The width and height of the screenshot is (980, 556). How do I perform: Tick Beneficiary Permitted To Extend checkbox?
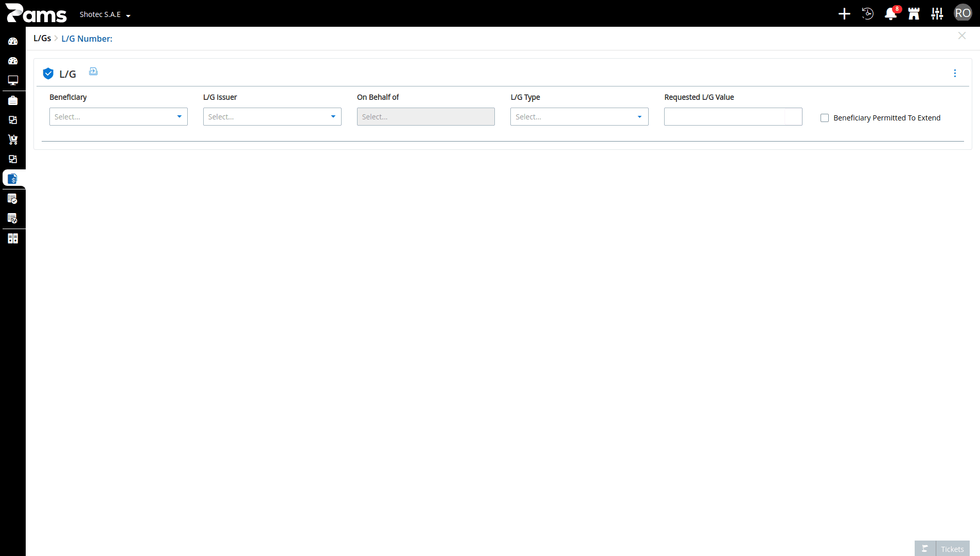coord(825,118)
